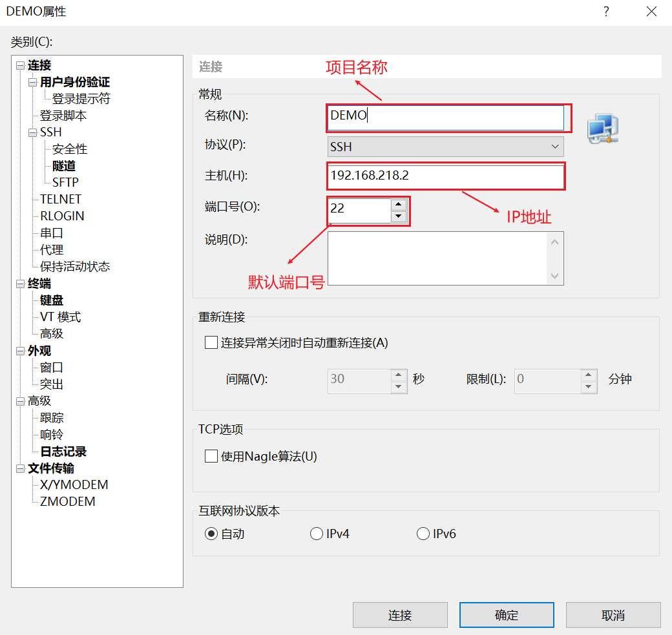
Task: Enable auto reconnect on abnormal close checkbox
Action: [211, 343]
